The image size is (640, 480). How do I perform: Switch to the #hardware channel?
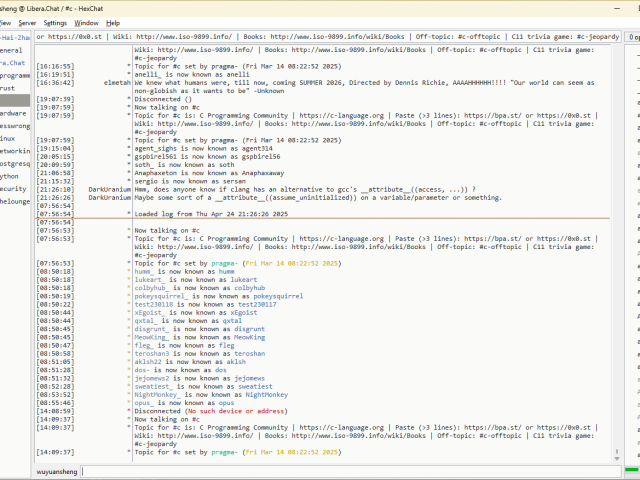point(14,113)
